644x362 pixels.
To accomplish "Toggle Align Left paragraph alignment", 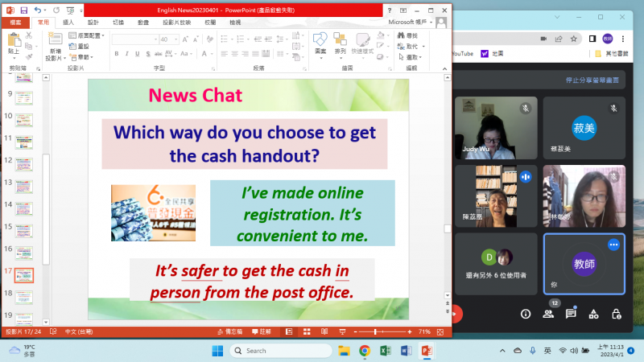I will 225,54.
